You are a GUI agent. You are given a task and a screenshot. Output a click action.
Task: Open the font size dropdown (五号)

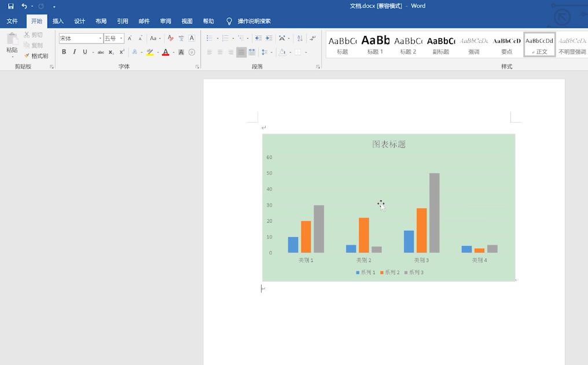(121, 38)
